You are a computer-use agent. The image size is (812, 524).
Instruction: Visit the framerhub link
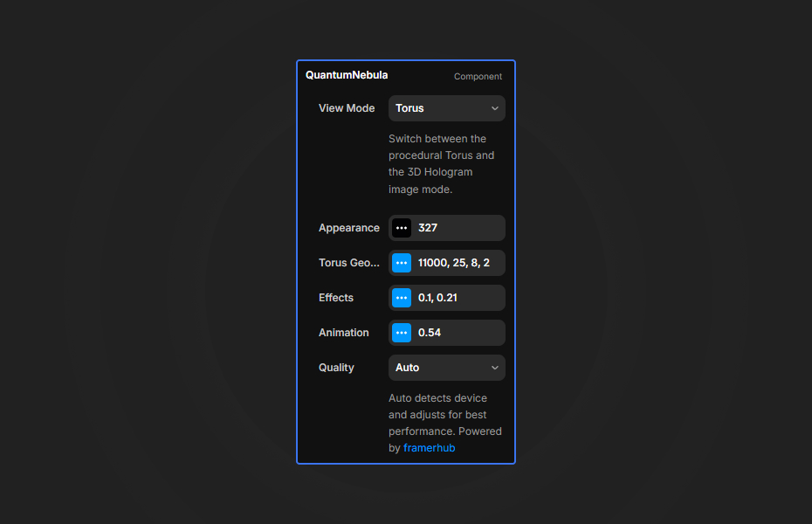[x=429, y=447]
